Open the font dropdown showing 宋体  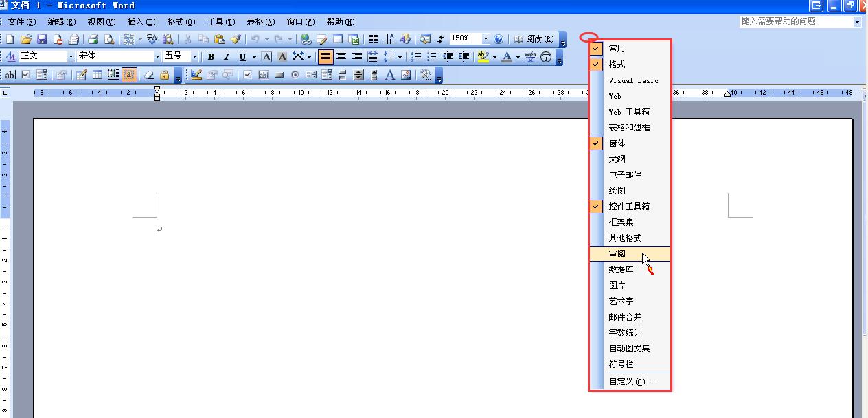click(x=157, y=57)
